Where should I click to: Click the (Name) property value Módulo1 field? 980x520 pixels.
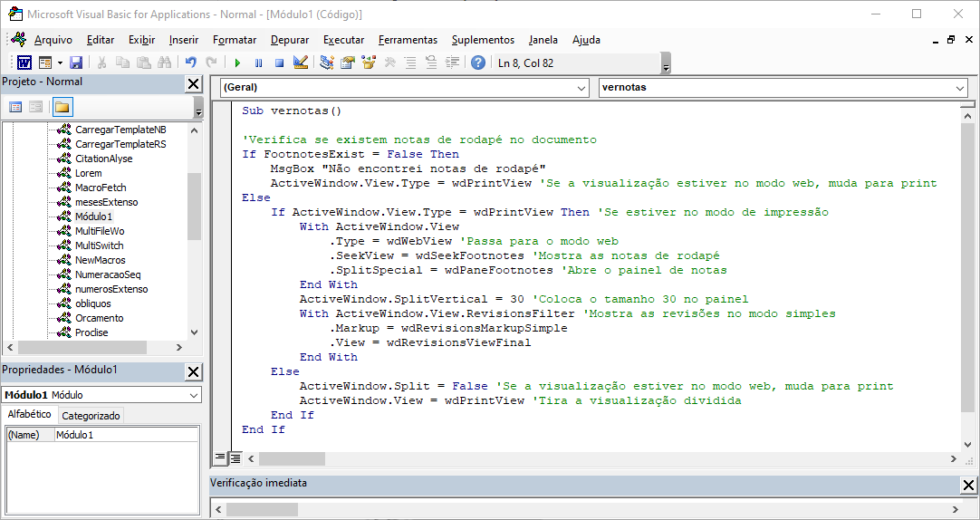126,435
